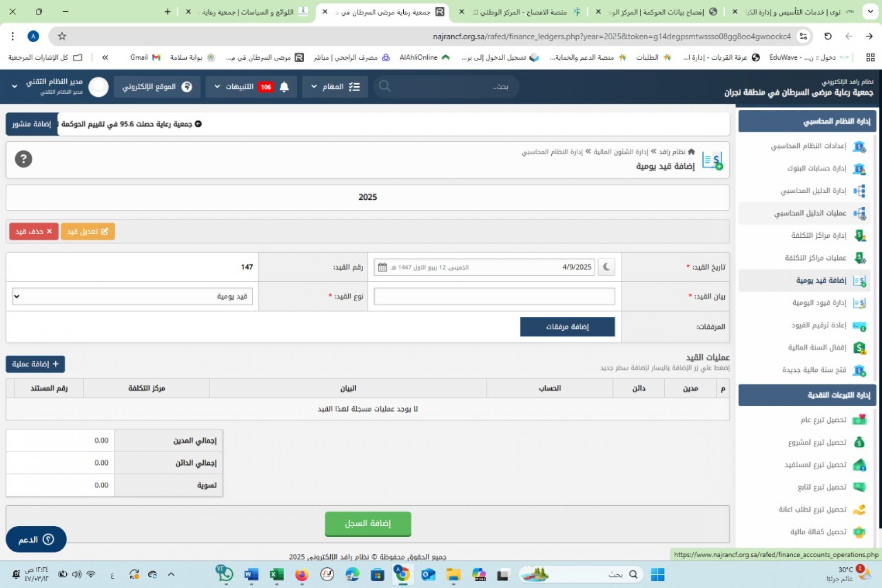This screenshot has height=588, width=882.
Task: Click the calendar icon in date field
Action: point(382,267)
